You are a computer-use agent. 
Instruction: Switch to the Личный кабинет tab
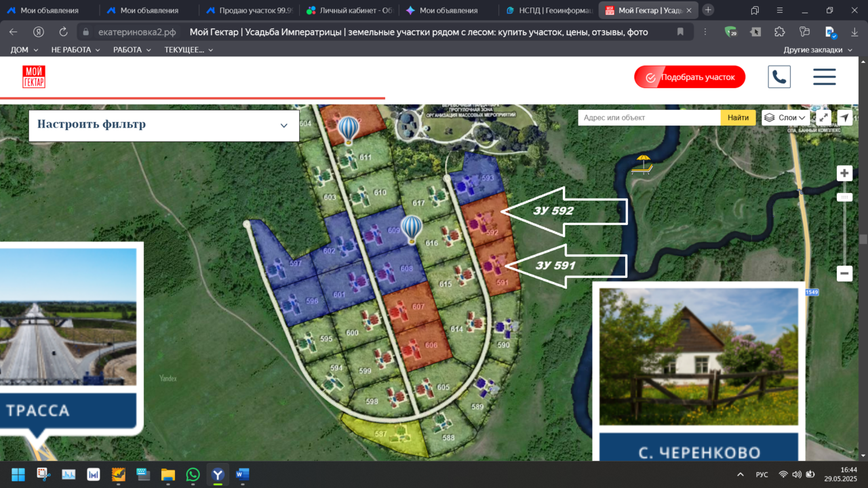(349, 10)
